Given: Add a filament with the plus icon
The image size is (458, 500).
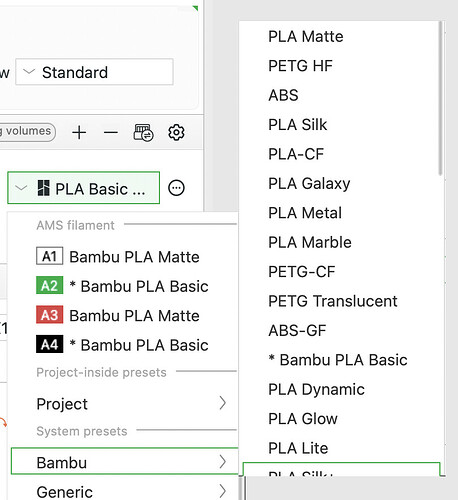Looking at the screenshot, I should [79, 132].
